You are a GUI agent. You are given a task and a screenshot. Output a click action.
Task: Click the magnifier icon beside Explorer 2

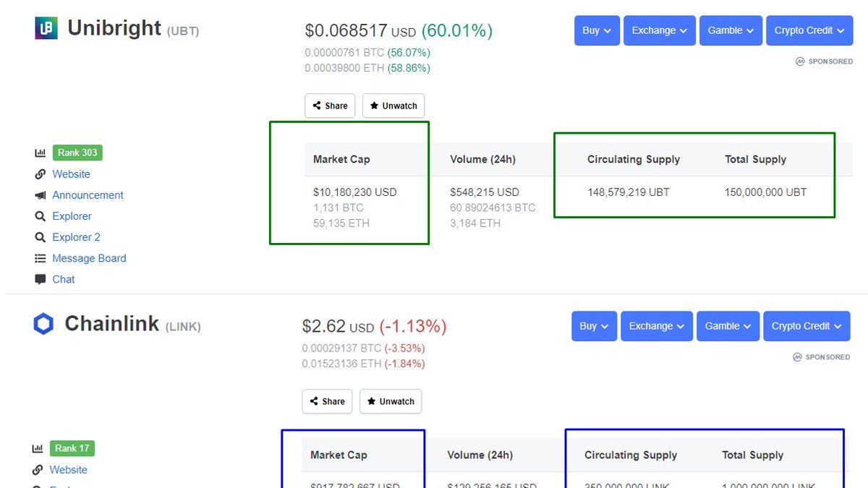(x=40, y=237)
